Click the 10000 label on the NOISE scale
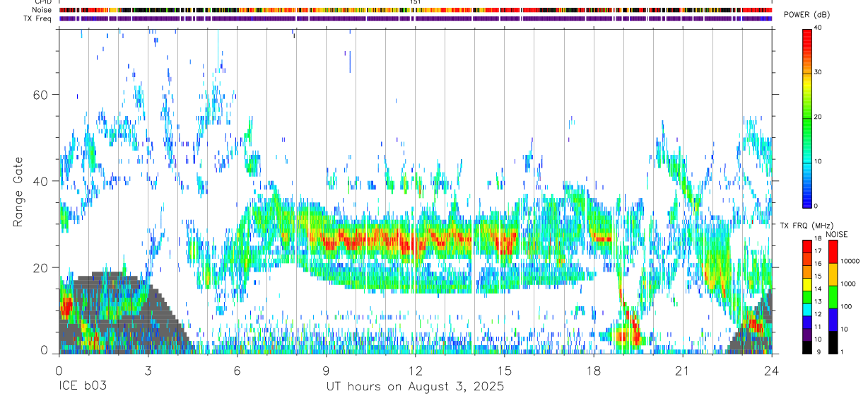The image size is (868, 401). tap(849, 260)
